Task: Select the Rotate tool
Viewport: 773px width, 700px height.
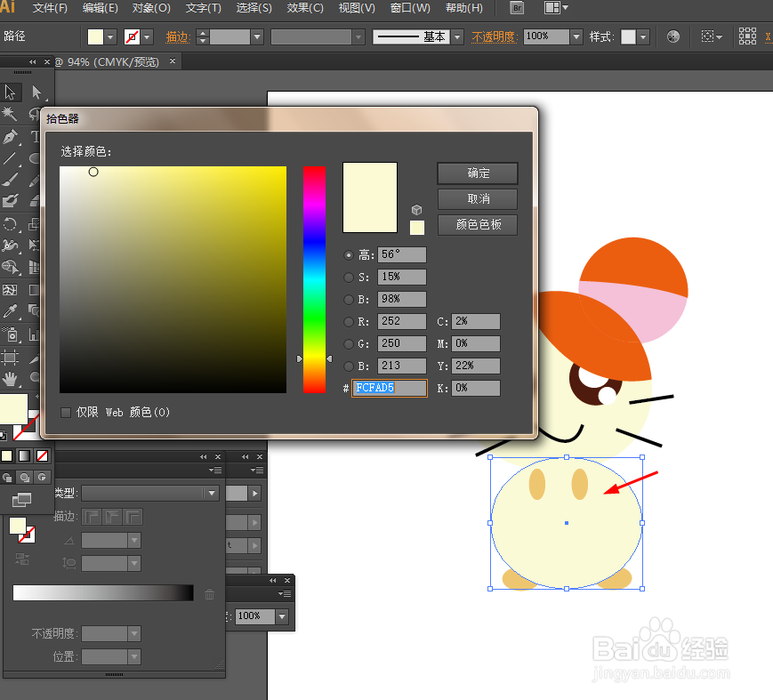Action: click(10, 224)
